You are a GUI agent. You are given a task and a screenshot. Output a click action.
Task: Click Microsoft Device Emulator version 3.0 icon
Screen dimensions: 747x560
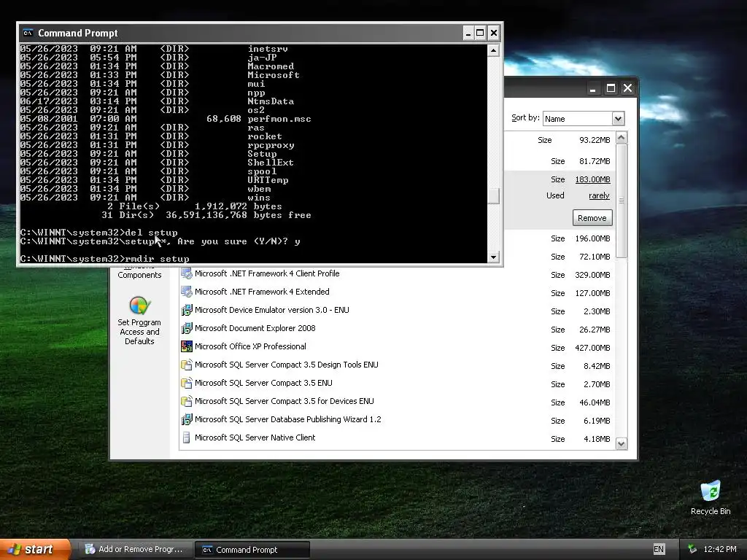point(187,310)
